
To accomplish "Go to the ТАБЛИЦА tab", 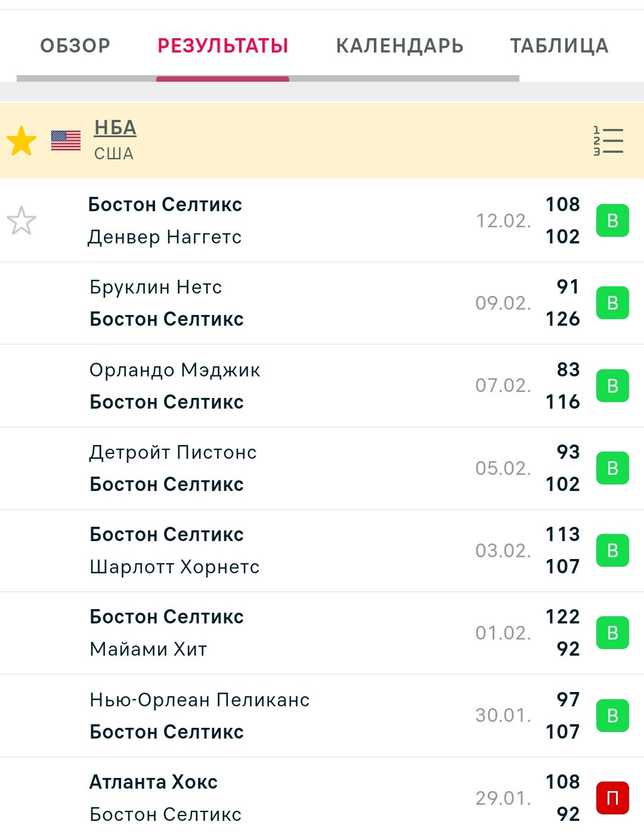I will [x=559, y=46].
